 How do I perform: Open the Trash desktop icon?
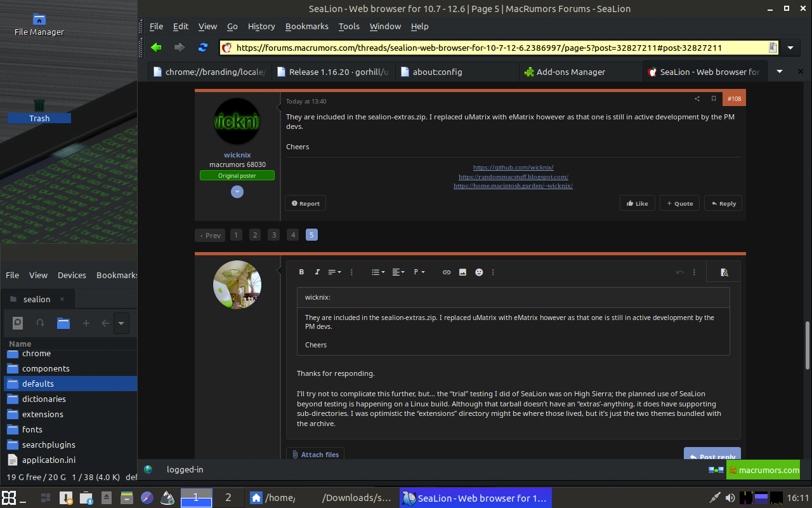coord(39,110)
